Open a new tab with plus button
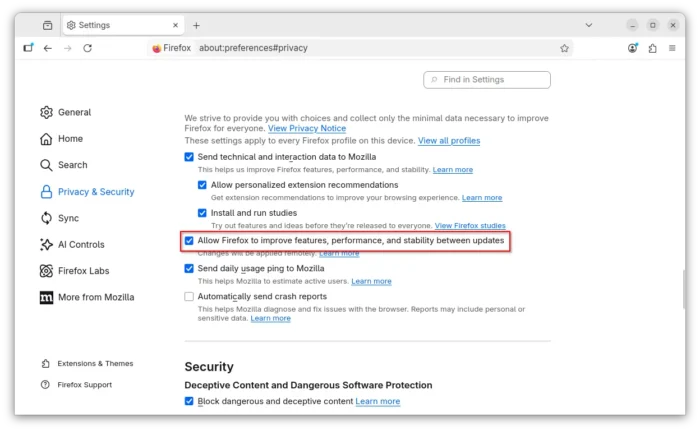Image resolution: width=700 pixels, height=431 pixels. click(196, 25)
